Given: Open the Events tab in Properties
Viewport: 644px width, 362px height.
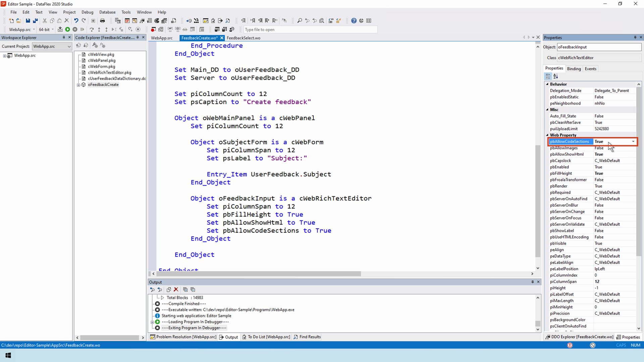Looking at the screenshot, I should tap(590, 69).
